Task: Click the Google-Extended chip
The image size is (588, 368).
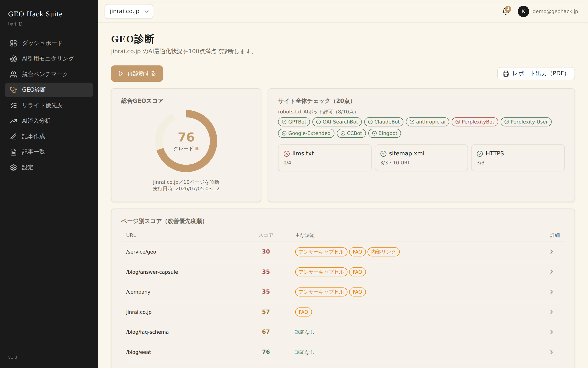Action: click(x=306, y=133)
